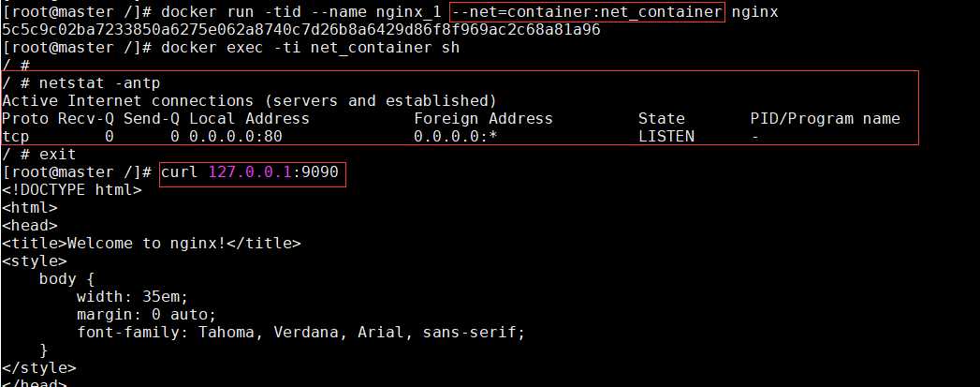This screenshot has height=387, width=980.
Task: Click the LISTEN state value
Action: click(666, 136)
